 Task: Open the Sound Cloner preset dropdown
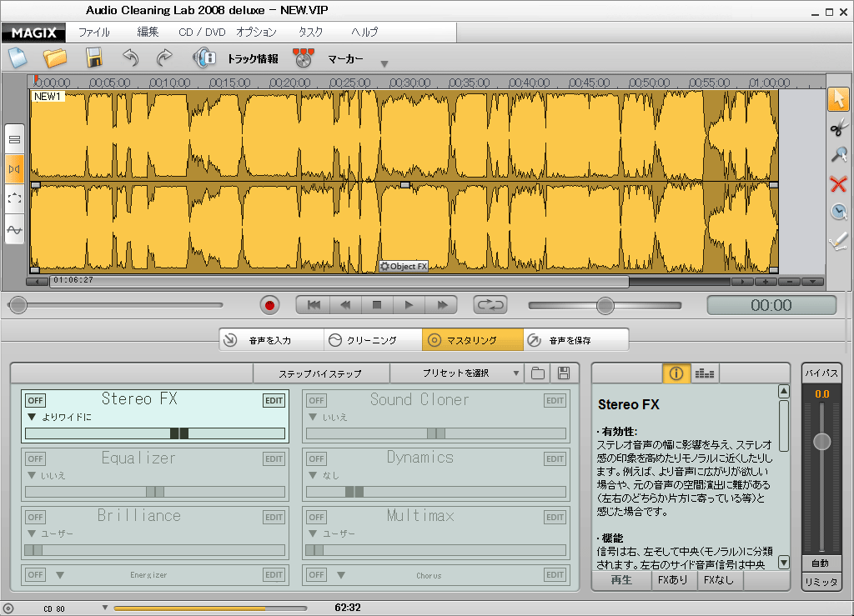[313, 417]
